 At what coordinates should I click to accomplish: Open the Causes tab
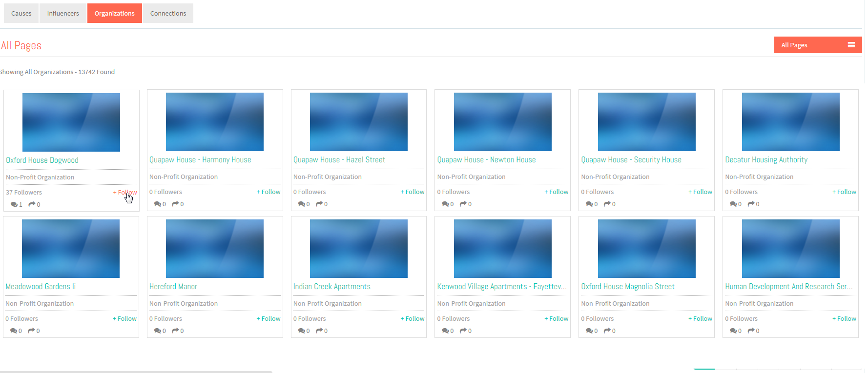(x=21, y=13)
